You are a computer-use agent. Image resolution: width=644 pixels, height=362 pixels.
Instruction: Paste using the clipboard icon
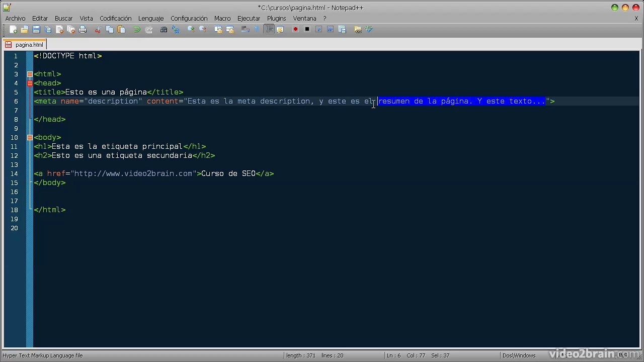pyautogui.click(x=121, y=30)
